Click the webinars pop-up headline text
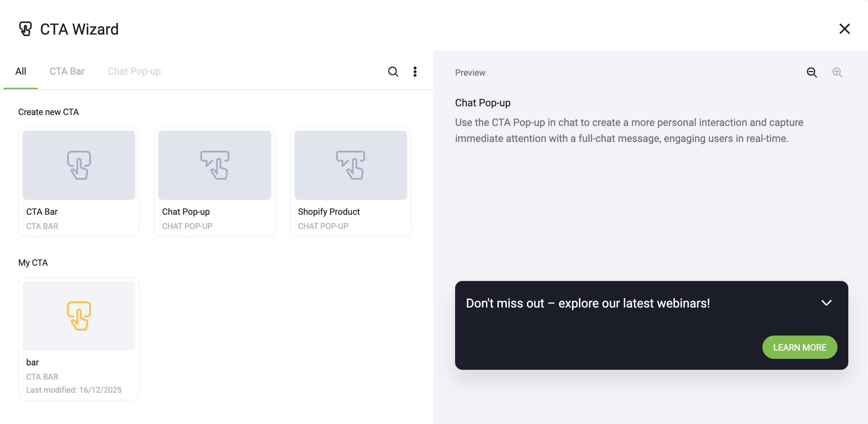 (x=588, y=303)
